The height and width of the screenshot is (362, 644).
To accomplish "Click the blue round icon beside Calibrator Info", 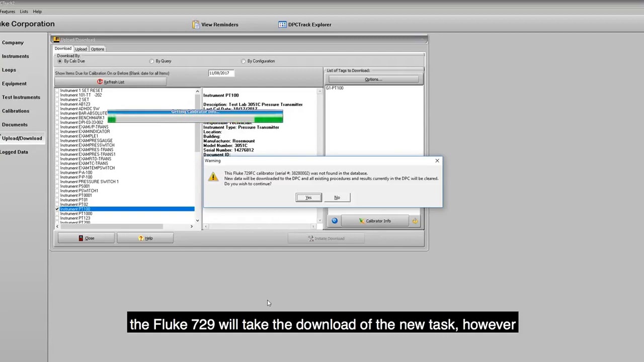I will [335, 221].
